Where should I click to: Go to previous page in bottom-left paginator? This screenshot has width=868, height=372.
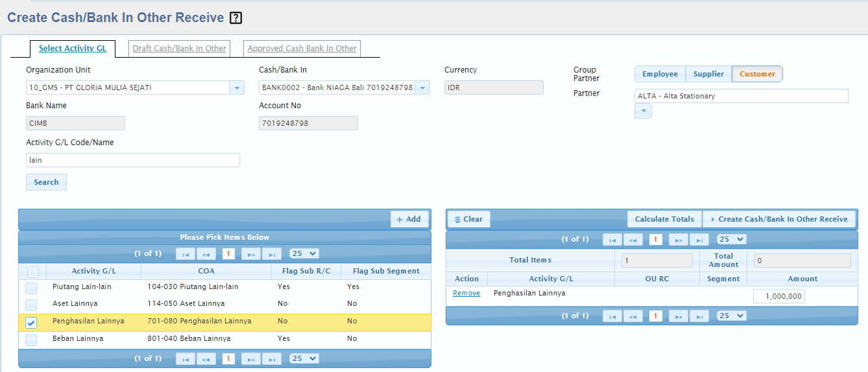pos(206,358)
